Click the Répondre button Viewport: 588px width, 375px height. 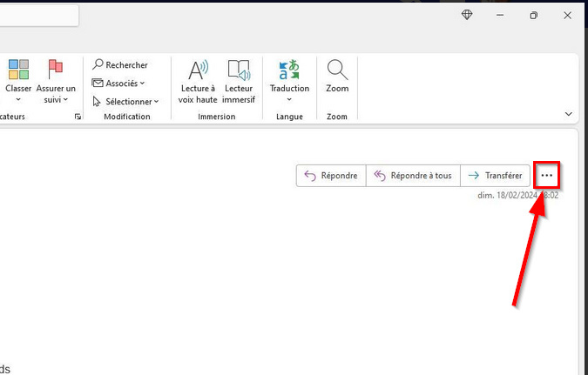[330, 176]
